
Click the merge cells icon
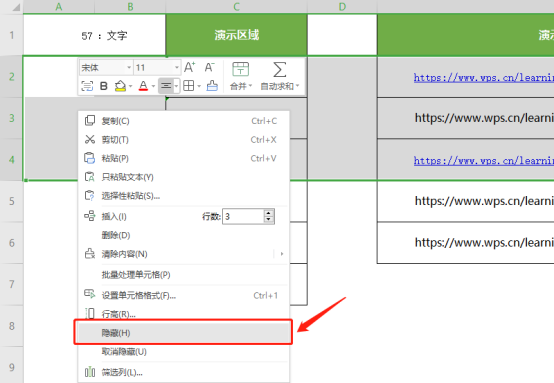[241, 69]
